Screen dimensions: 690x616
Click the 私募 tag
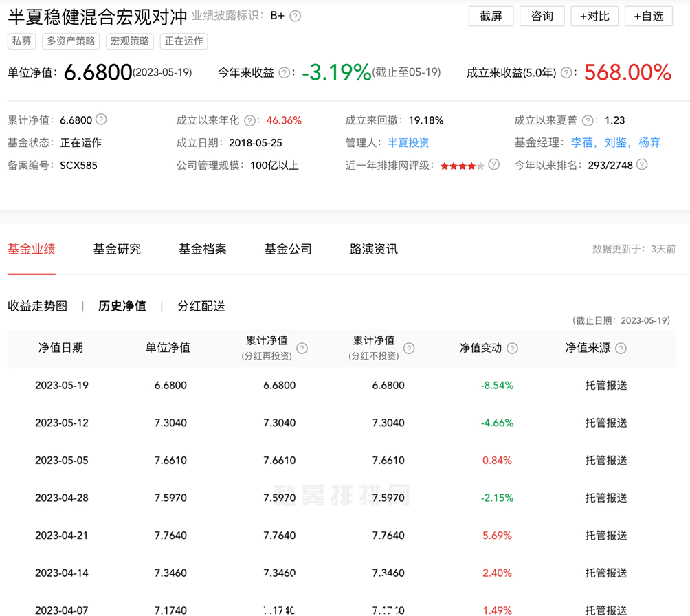[x=21, y=41]
